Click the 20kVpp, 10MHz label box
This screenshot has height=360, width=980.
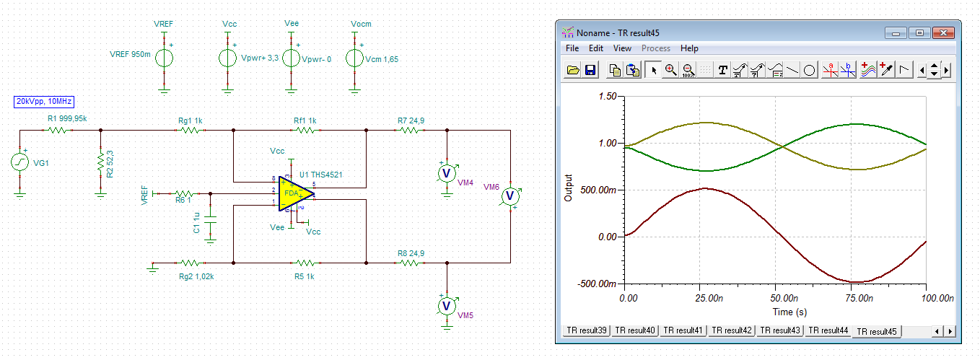tap(45, 102)
